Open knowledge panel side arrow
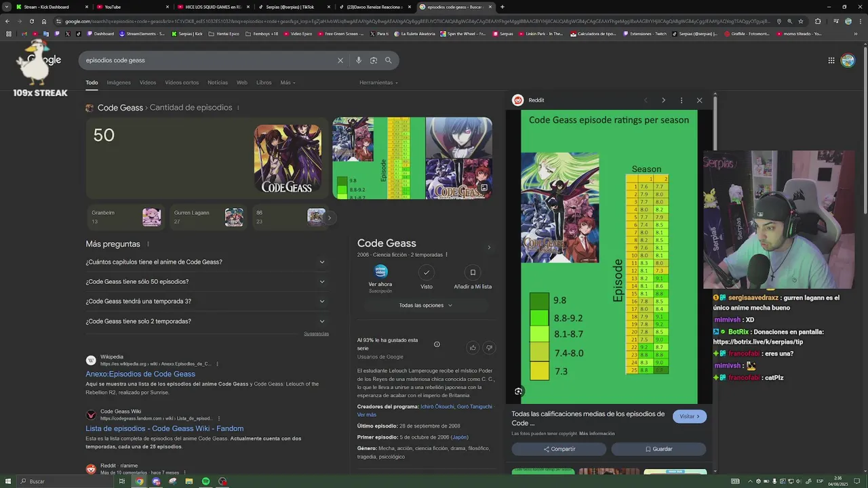The height and width of the screenshot is (488, 868). tap(489, 247)
